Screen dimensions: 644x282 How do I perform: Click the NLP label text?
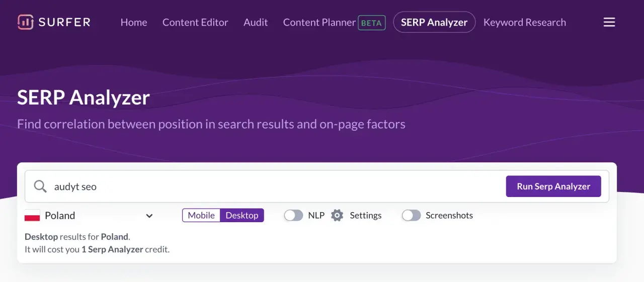click(x=316, y=216)
